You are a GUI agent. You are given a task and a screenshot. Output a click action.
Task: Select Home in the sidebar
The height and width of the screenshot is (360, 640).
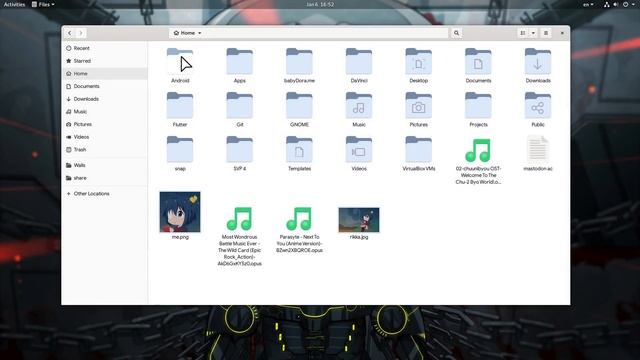[104, 73]
